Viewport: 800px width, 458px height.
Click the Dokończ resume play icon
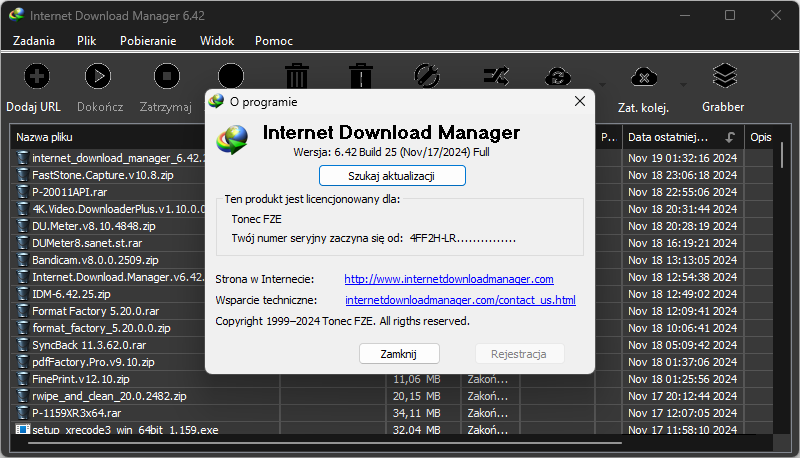[x=98, y=77]
